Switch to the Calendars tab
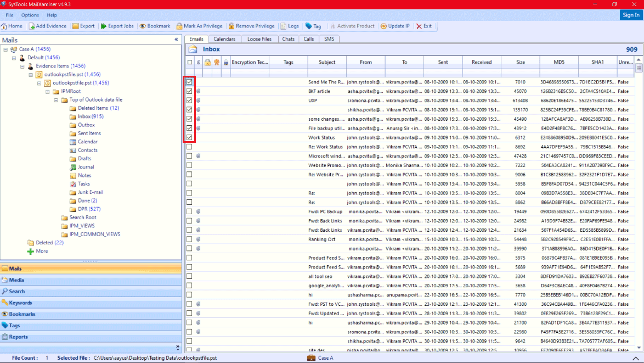Image resolution: width=644 pixels, height=363 pixels. point(224,39)
